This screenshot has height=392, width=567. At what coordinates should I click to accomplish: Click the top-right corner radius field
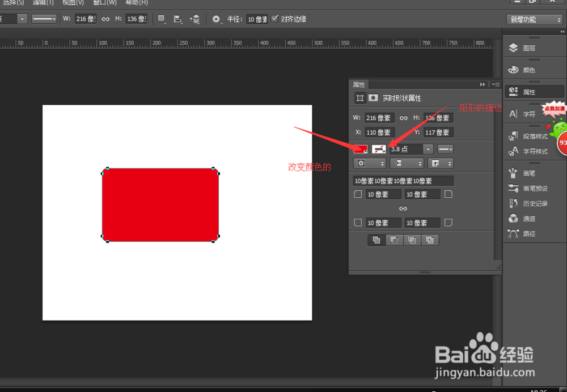(422, 194)
